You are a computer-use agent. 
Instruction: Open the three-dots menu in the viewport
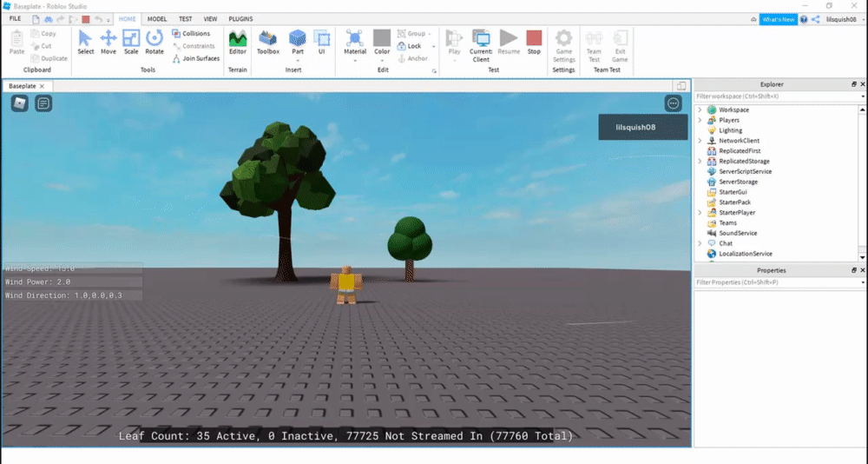click(x=674, y=103)
